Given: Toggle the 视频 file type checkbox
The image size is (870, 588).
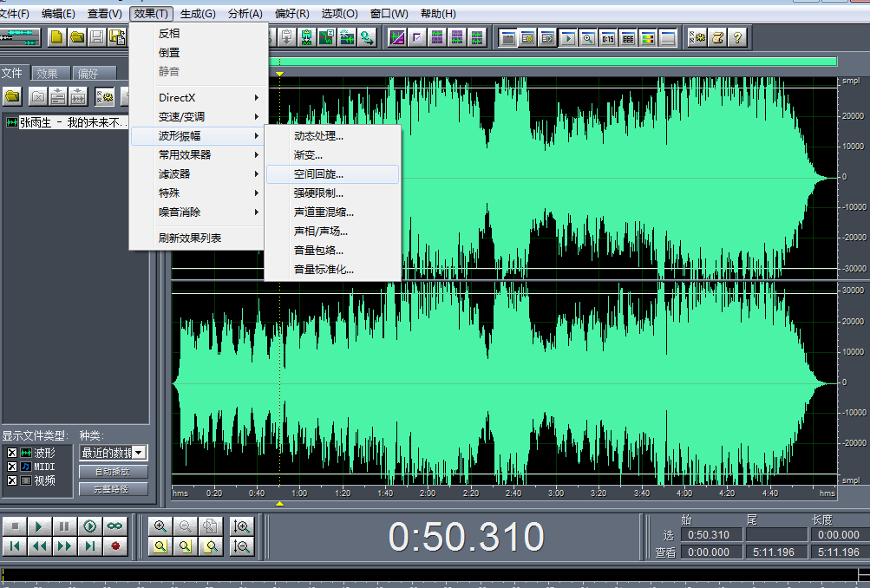Looking at the screenshot, I should coord(11,480).
